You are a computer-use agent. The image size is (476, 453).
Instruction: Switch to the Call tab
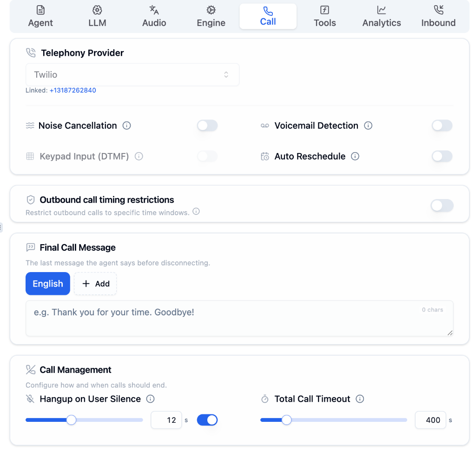pyautogui.click(x=268, y=16)
